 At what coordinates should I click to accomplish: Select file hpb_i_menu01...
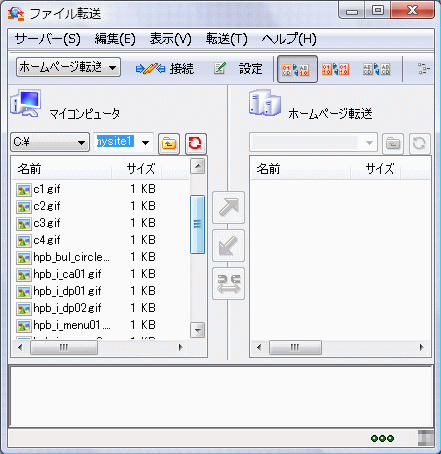click(x=72, y=325)
